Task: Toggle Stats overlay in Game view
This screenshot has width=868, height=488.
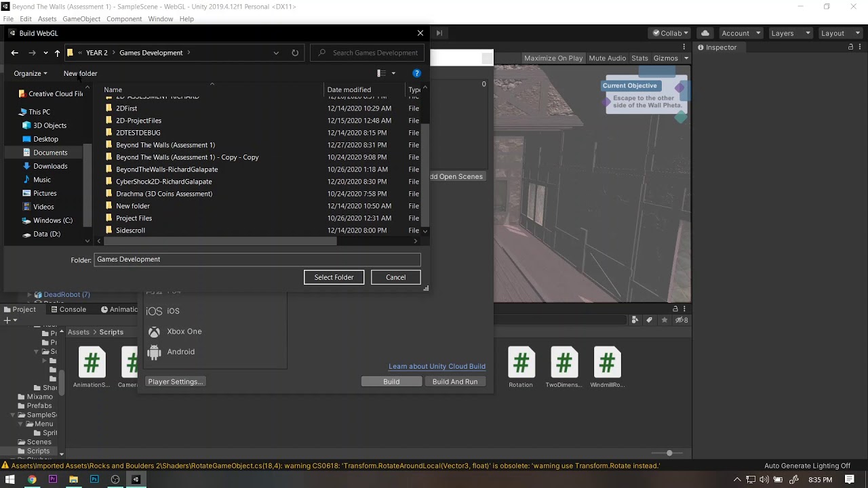Action: pos(639,58)
